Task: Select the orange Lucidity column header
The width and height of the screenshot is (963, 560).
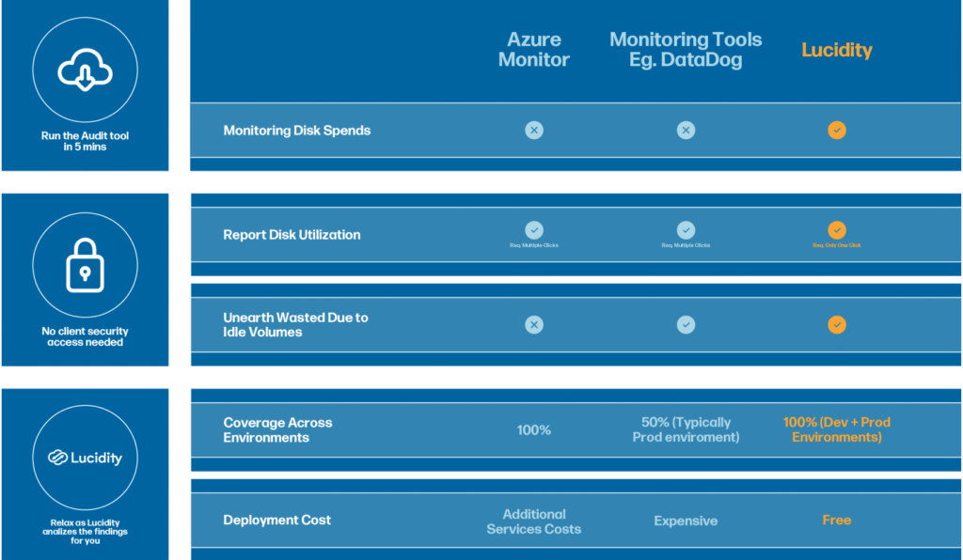Action: click(x=837, y=50)
